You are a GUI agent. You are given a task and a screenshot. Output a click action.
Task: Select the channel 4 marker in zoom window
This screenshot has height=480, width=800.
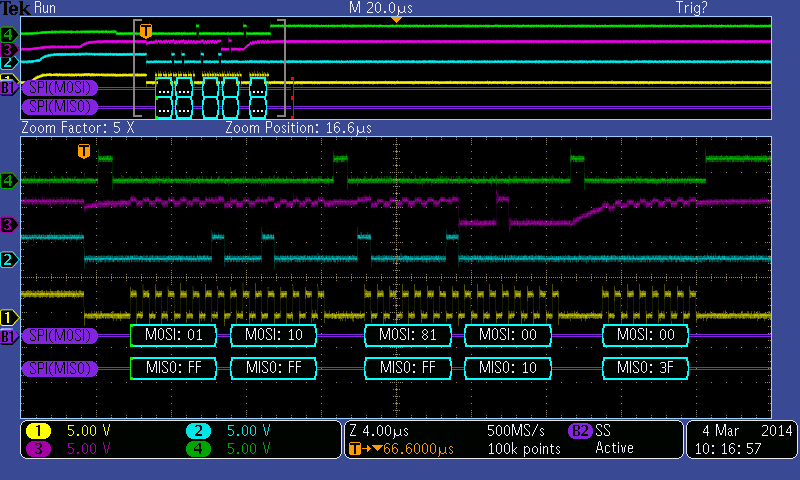[9, 181]
